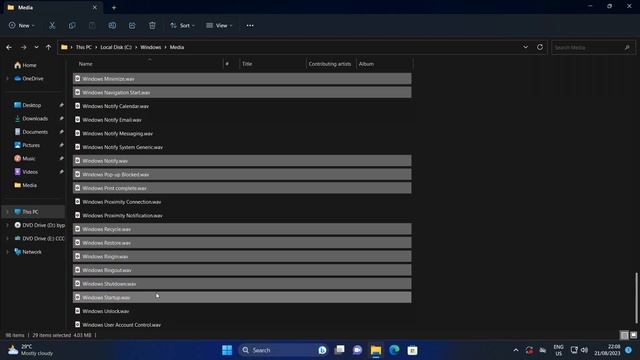
Task: Click the Copy icon in toolbar
Action: (72, 25)
